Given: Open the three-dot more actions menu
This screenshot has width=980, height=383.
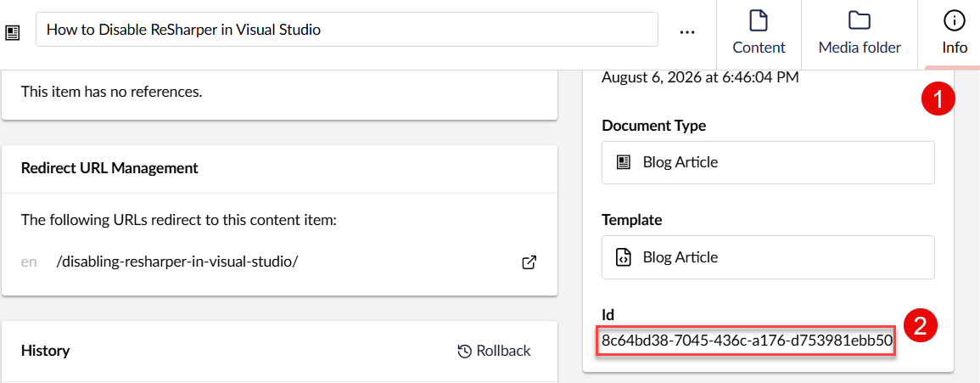Looking at the screenshot, I should point(687,31).
